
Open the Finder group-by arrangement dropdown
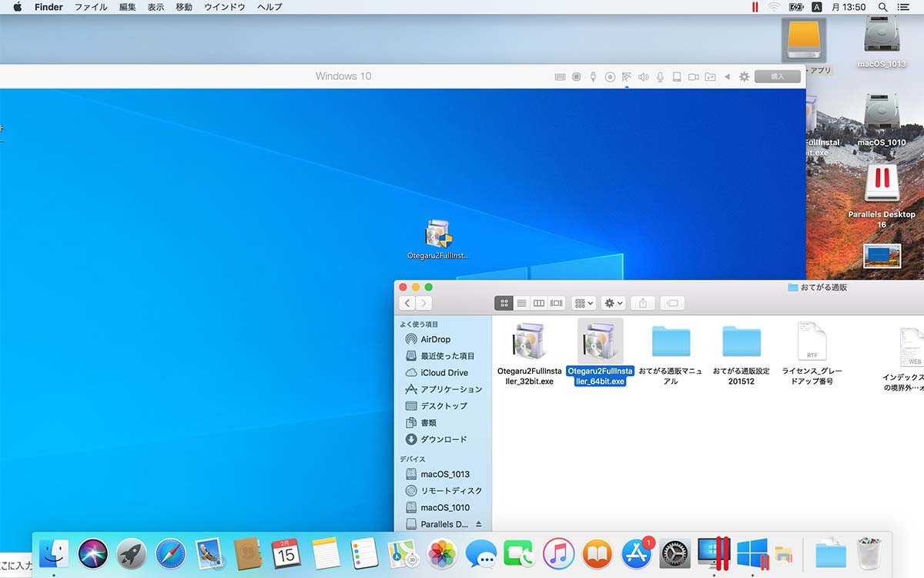coord(584,304)
